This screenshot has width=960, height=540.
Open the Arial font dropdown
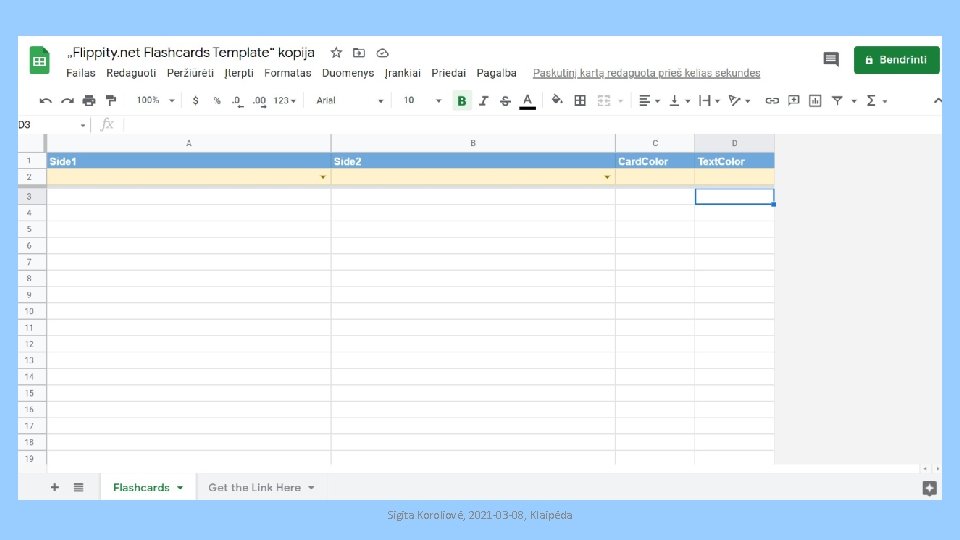(x=350, y=100)
